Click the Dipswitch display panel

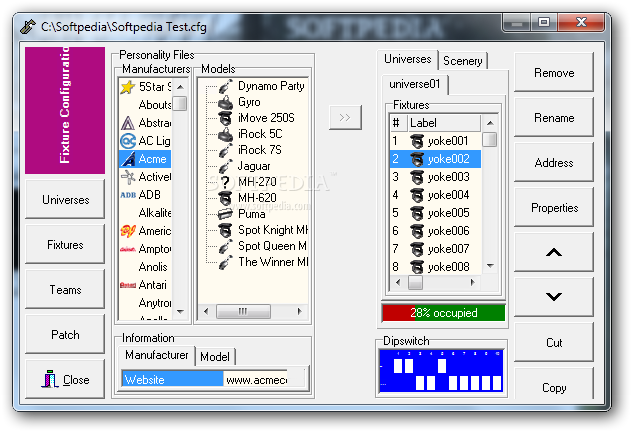point(441,371)
